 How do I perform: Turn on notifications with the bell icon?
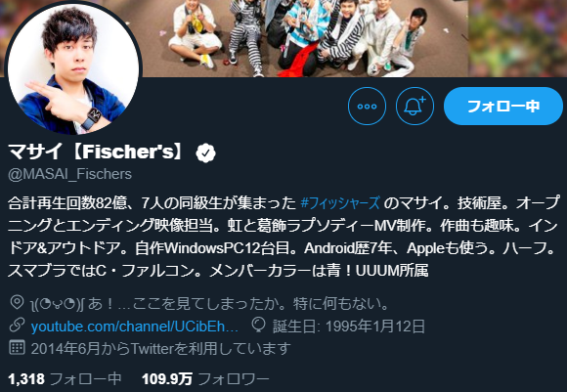click(414, 106)
